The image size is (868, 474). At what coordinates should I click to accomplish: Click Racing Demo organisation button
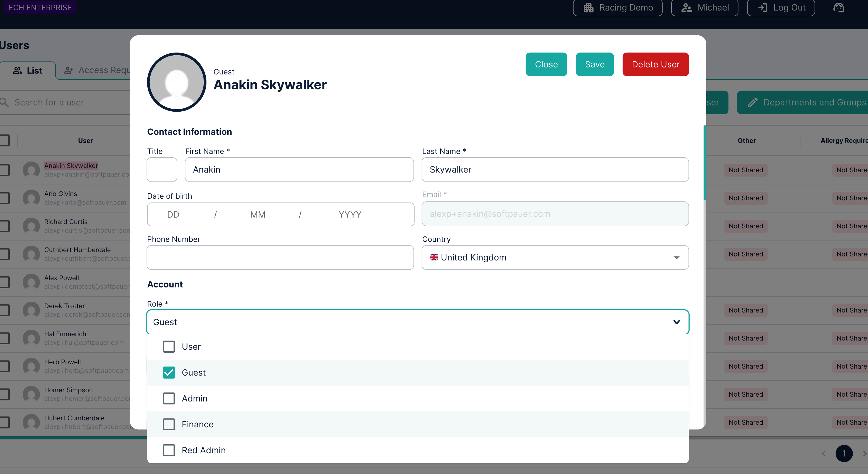pos(618,7)
